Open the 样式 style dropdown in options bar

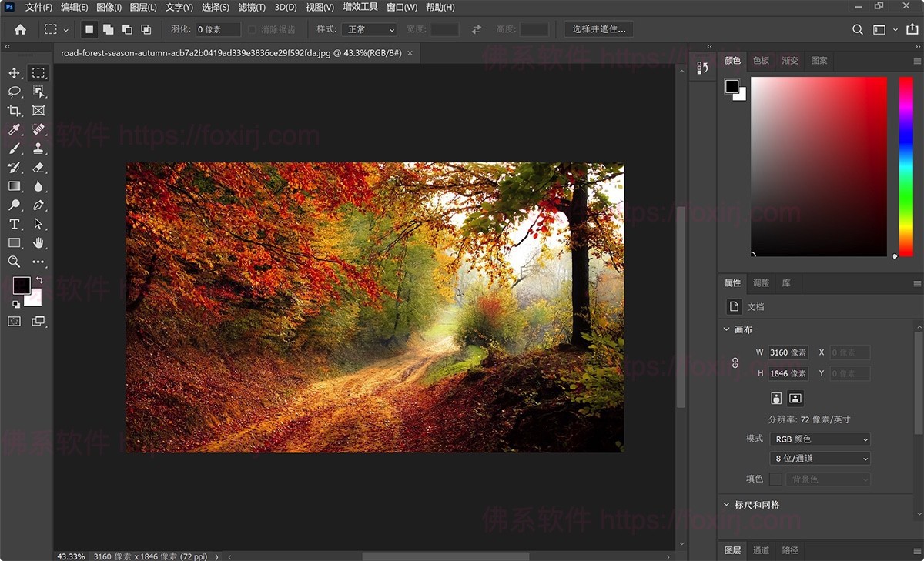pyautogui.click(x=368, y=29)
